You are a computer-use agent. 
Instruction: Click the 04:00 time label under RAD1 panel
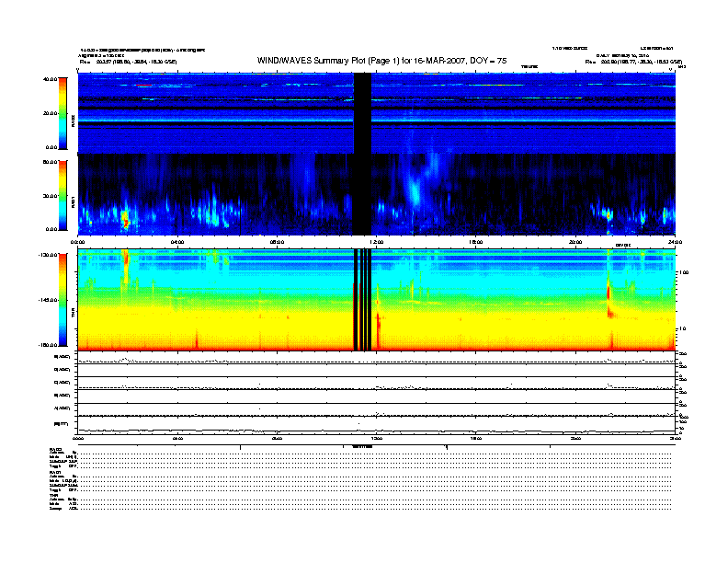pyautogui.click(x=177, y=242)
